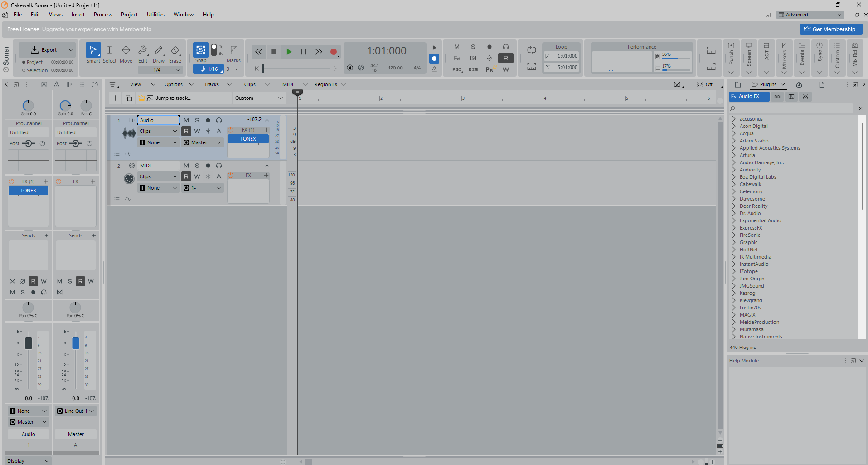The width and height of the screenshot is (868, 465).
Task: Choose the Erase tool
Action: coord(175,53)
